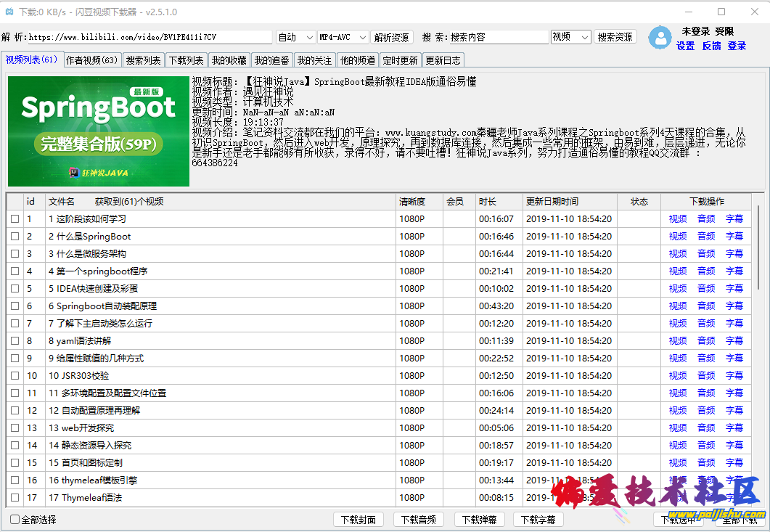Click the 登录 login link
Viewport: 770px width, 532px height.
point(737,46)
